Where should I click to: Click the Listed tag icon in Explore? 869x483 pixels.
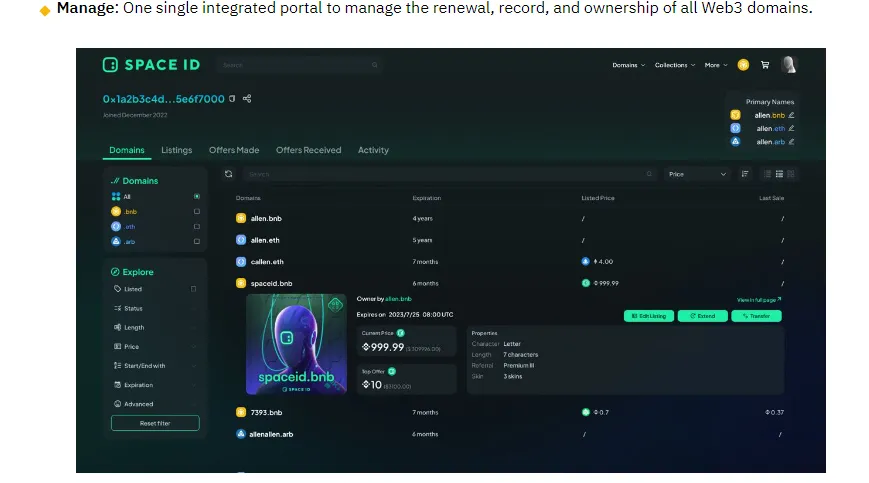click(117, 289)
